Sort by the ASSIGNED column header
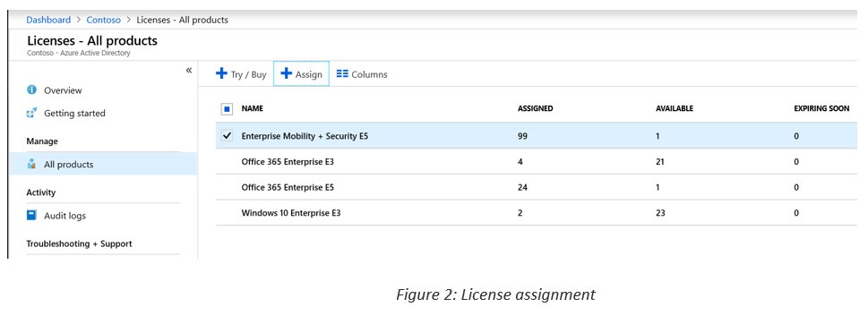Image resolution: width=868 pixels, height=324 pixels. (x=536, y=109)
